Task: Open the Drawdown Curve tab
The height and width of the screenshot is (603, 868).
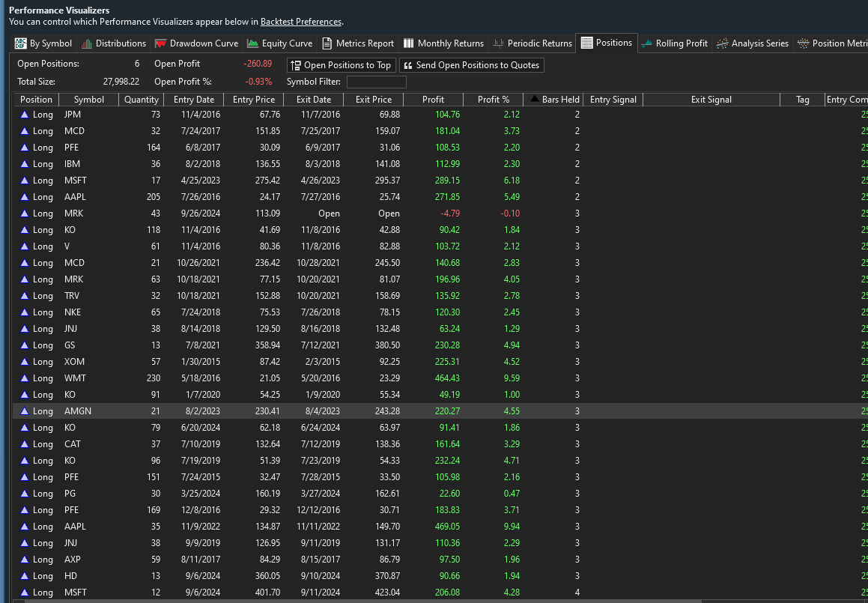Action: (196, 43)
